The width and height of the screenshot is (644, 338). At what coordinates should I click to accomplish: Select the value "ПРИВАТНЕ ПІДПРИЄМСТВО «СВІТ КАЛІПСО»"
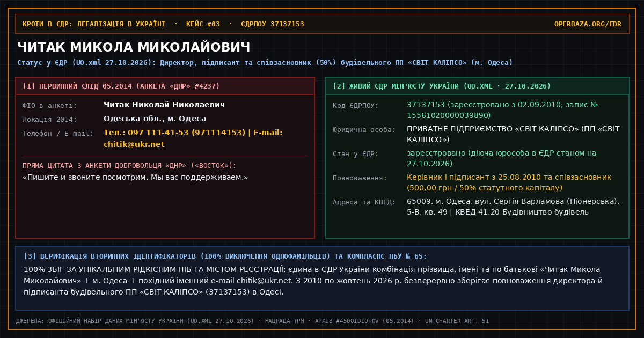coord(513,134)
